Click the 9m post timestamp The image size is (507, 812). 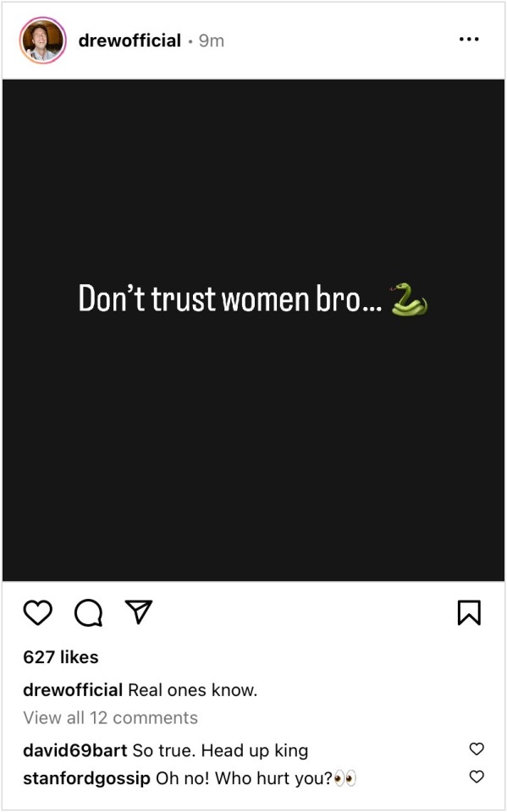click(x=212, y=41)
